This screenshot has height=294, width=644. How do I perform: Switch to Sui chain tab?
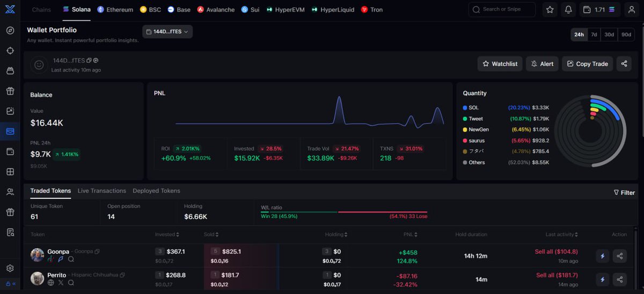pos(250,10)
